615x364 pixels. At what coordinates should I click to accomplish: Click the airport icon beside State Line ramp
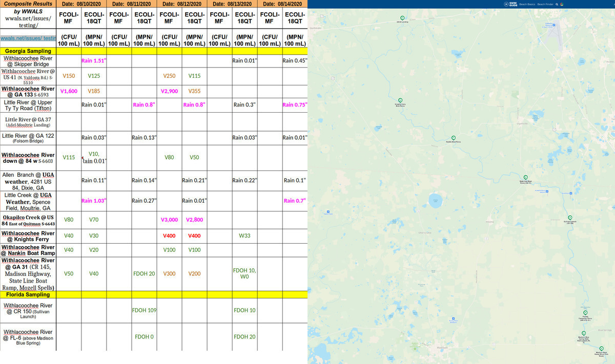[x=547, y=191]
